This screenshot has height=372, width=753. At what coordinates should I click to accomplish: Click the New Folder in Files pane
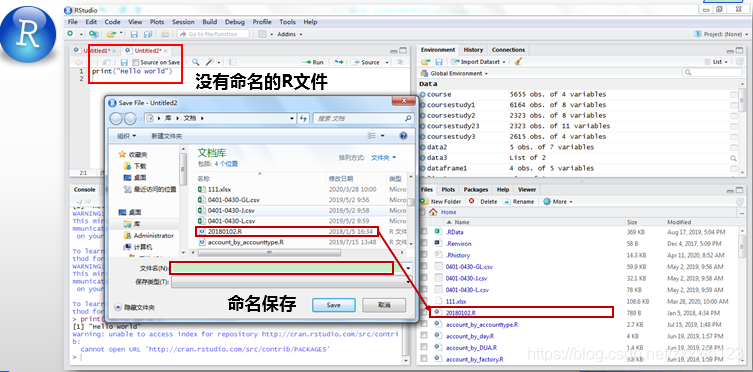pyautogui.click(x=441, y=202)
